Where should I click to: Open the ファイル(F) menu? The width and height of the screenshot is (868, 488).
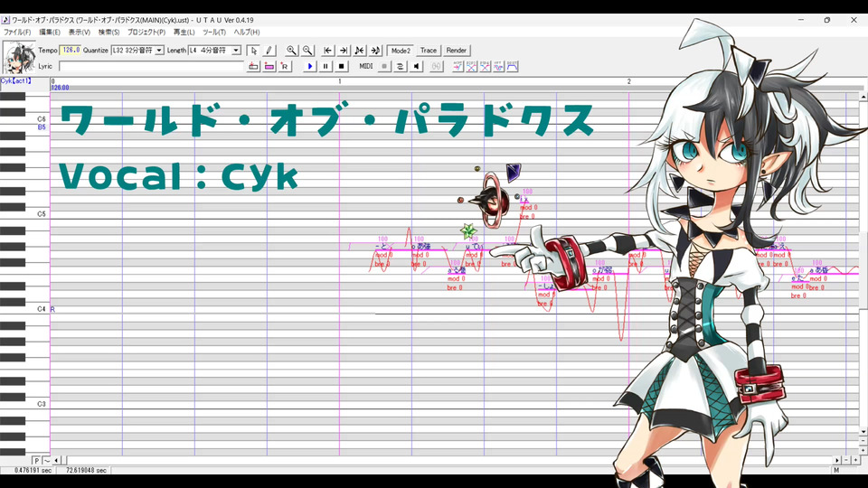coord(17,33)
